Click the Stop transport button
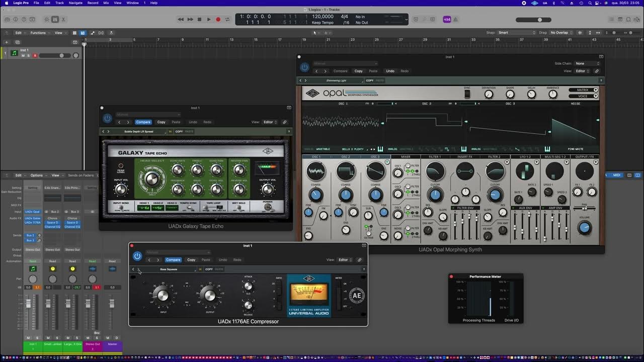 tap(199, 19)
